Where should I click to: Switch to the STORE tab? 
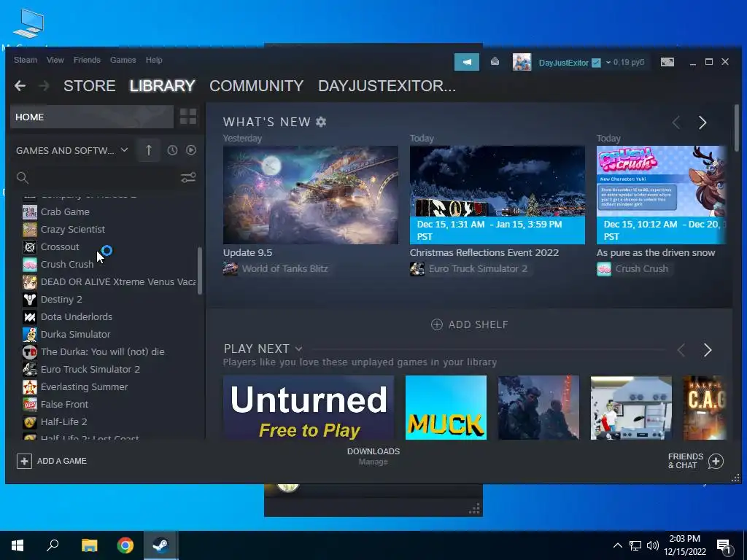point(90,86)
